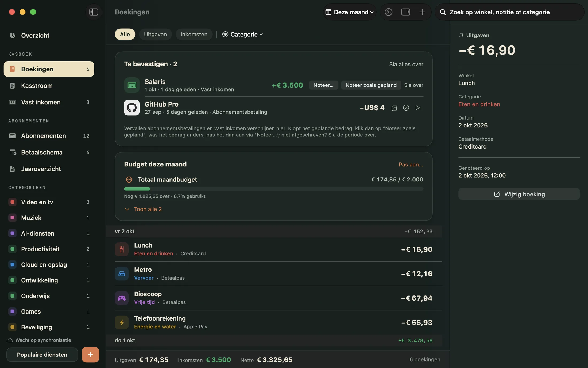Open Vast inkomen in the sidebar

(x=49, y=102)
